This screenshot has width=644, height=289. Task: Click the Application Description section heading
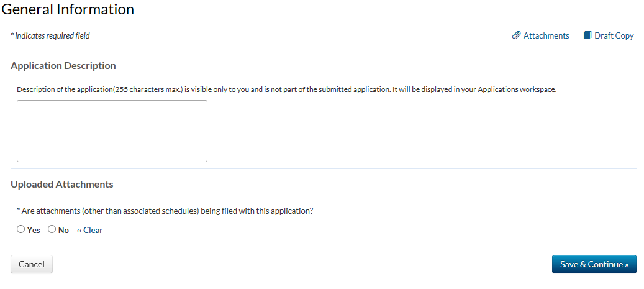point(63,65)
